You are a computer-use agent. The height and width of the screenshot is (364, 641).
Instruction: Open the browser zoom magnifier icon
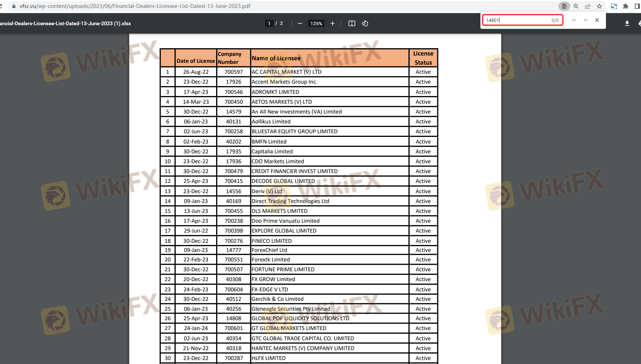576,6
